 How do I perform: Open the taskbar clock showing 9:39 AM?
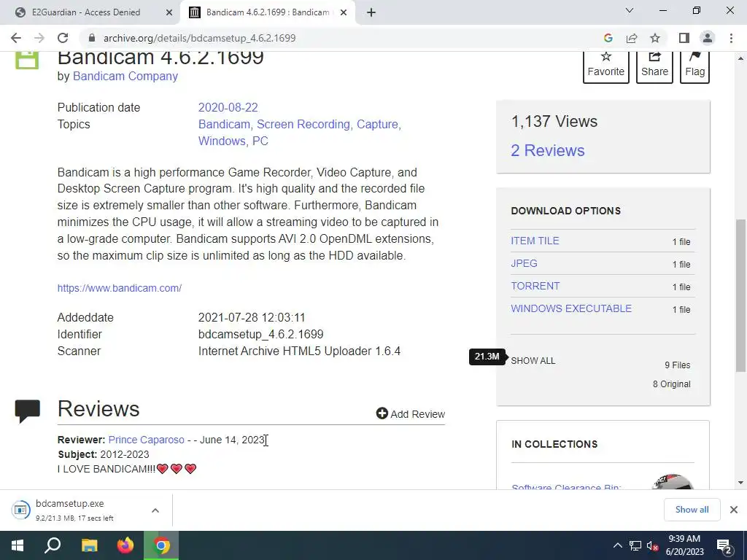tap(684, 545)
